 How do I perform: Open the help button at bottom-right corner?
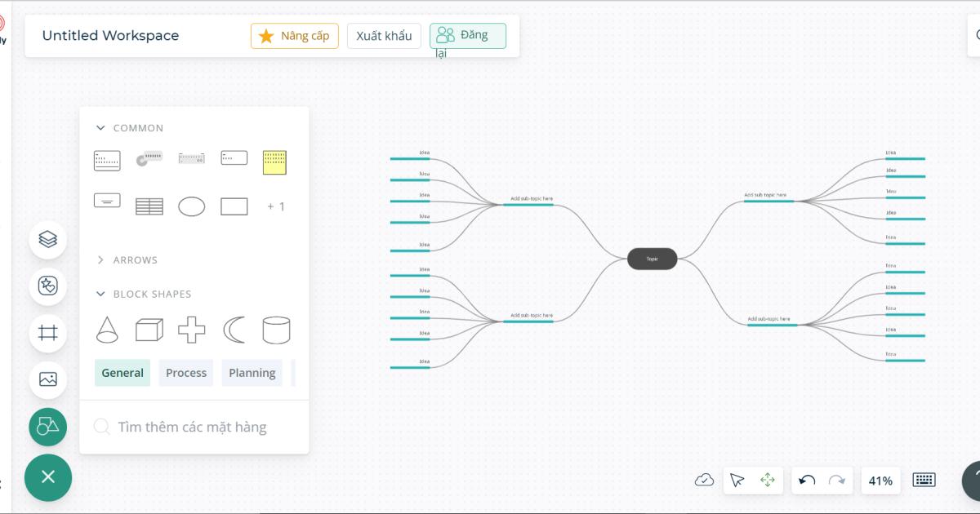973,480
